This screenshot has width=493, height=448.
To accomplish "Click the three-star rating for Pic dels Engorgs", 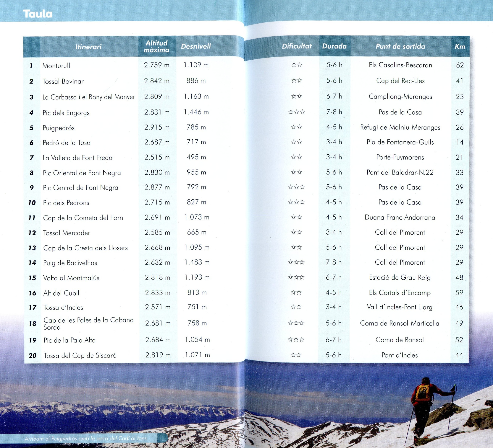I will click(x=297, y=112).
